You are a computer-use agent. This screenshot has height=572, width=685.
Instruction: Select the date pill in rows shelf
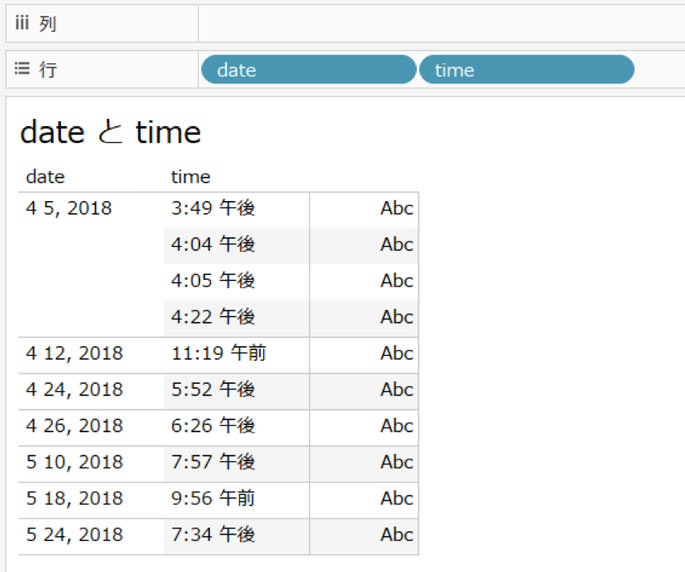coord(307,70)
